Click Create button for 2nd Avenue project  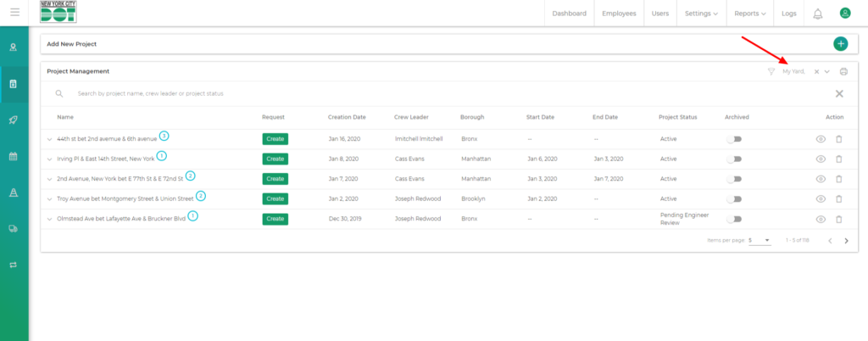coord(275,179)
